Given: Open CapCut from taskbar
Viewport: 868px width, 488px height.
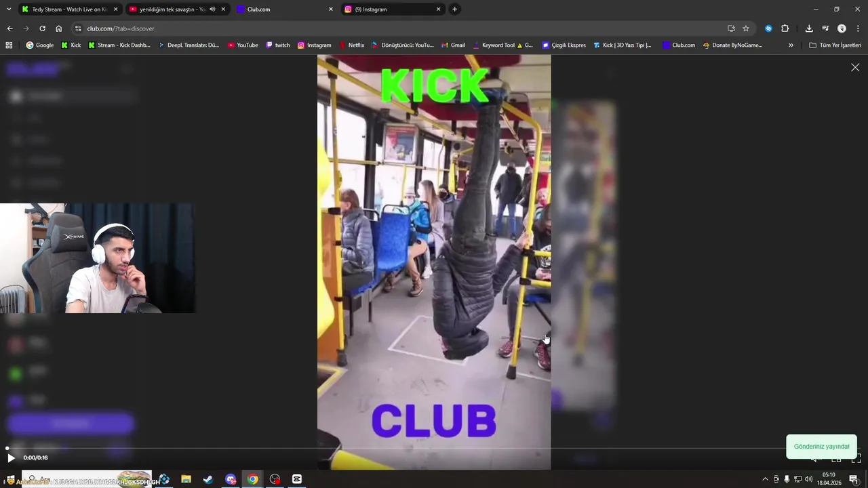Looking at the screenshot, I should tap(297, 479).
